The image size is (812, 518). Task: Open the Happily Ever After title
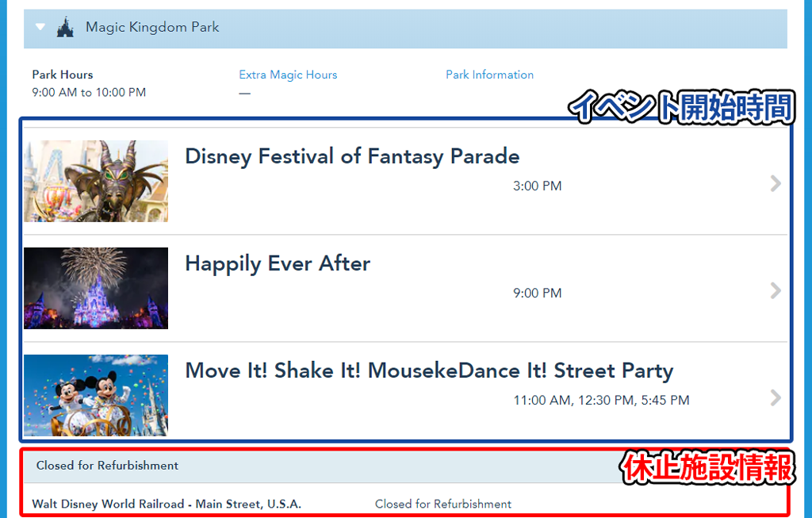[x=278, y=263]
